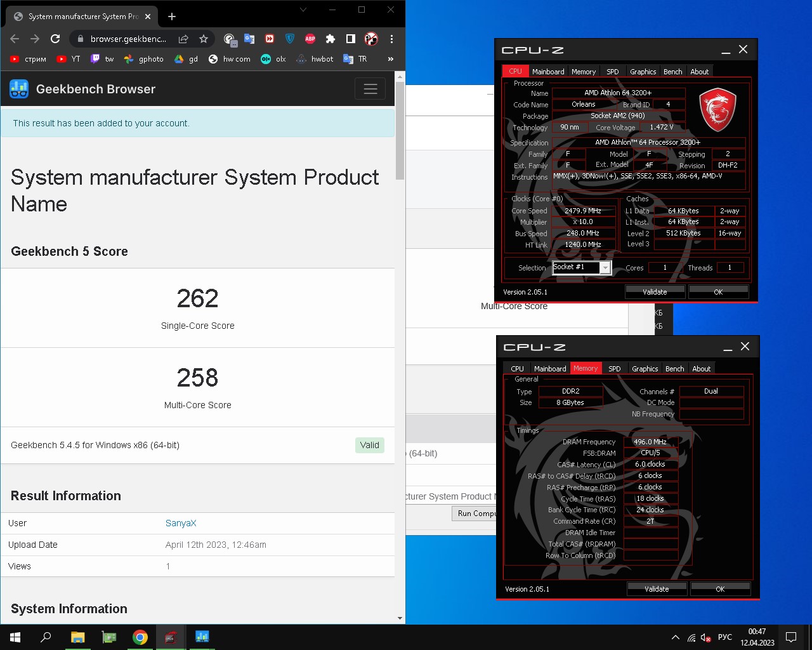Show hidden system tray icons
Viewport: 812px width, 650px height.
pos(675,637)
